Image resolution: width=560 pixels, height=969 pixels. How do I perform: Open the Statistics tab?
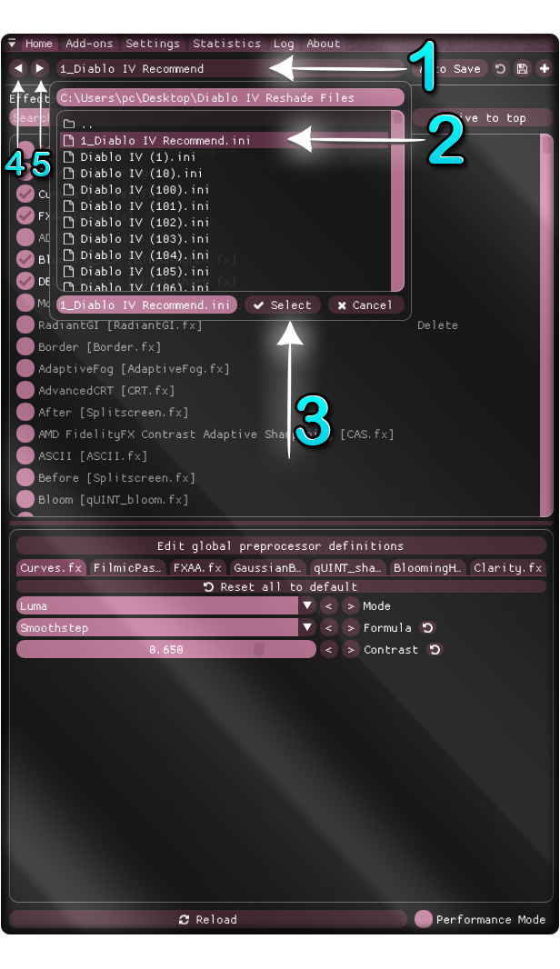point(227,44)
